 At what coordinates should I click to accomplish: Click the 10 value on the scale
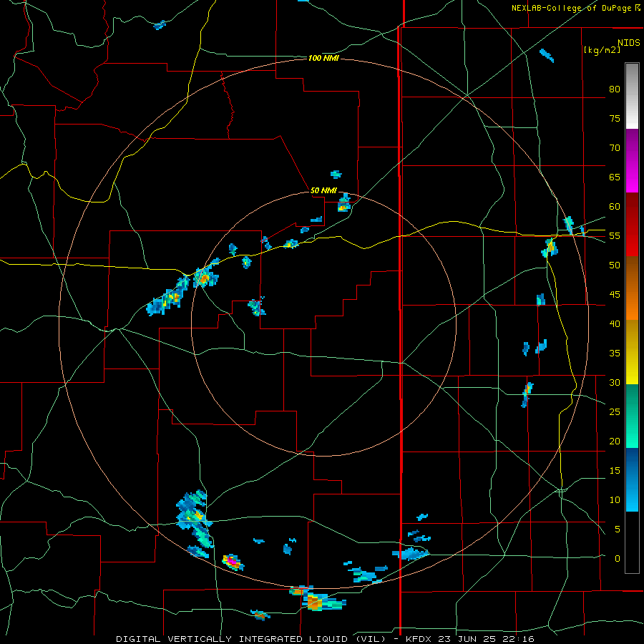click(615, 500)
